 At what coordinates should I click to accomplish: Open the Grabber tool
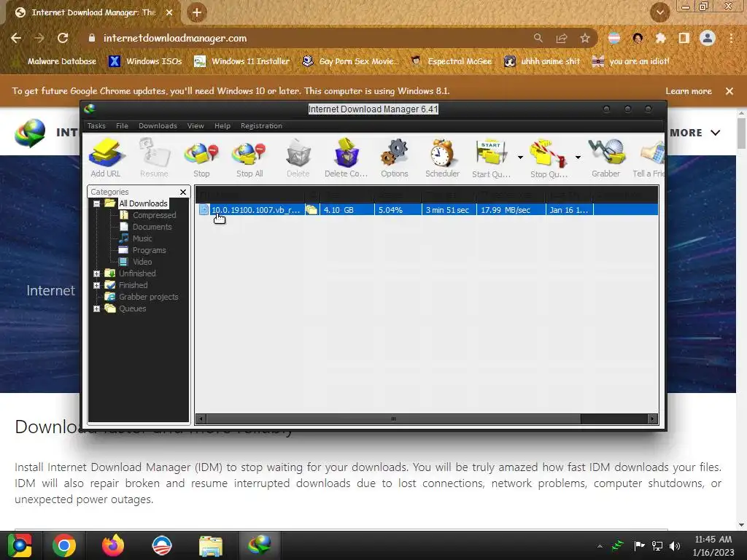[605, 157]
